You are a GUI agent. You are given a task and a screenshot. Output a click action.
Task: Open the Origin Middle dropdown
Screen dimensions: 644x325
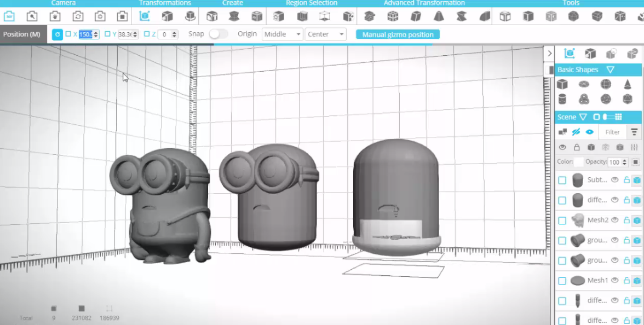pos(283,34)
